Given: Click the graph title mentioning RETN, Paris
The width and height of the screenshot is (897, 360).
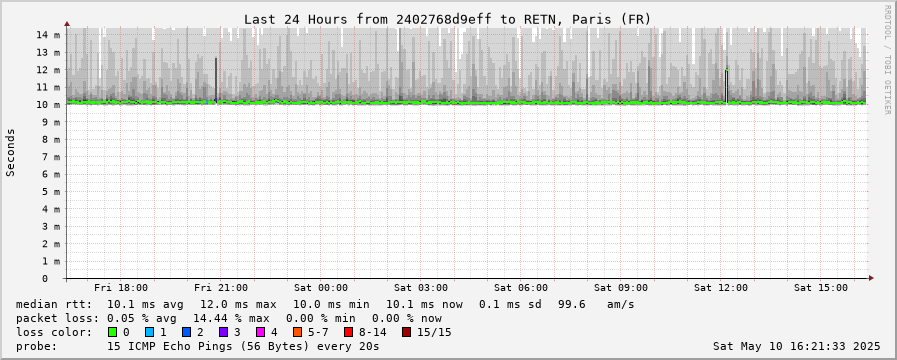Looking at the screenshot, I should coord(447,19).
